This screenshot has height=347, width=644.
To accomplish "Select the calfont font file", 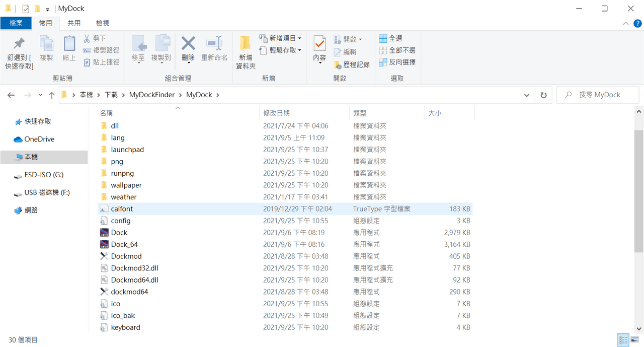I will 285,209.
